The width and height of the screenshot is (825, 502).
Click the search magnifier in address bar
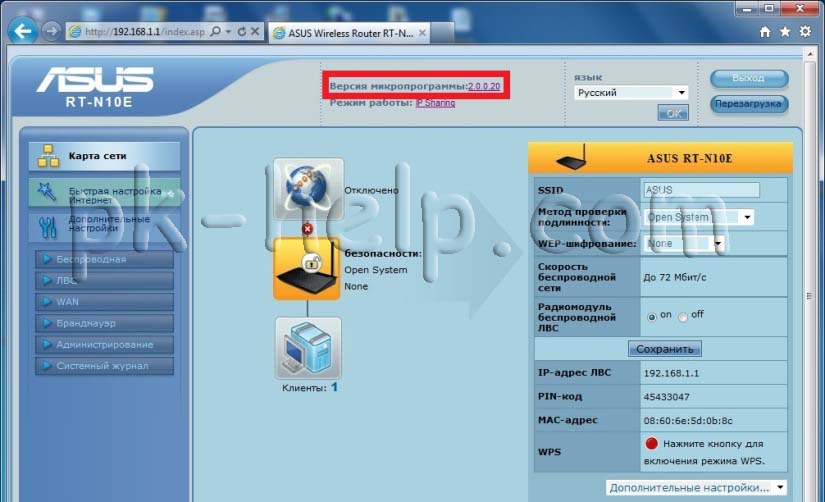pos(215,32)
